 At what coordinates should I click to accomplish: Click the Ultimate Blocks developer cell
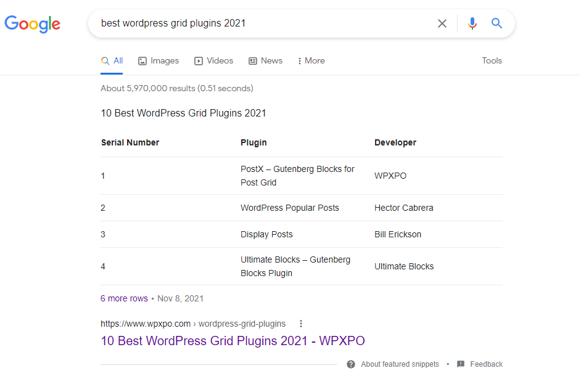point(404,266)
